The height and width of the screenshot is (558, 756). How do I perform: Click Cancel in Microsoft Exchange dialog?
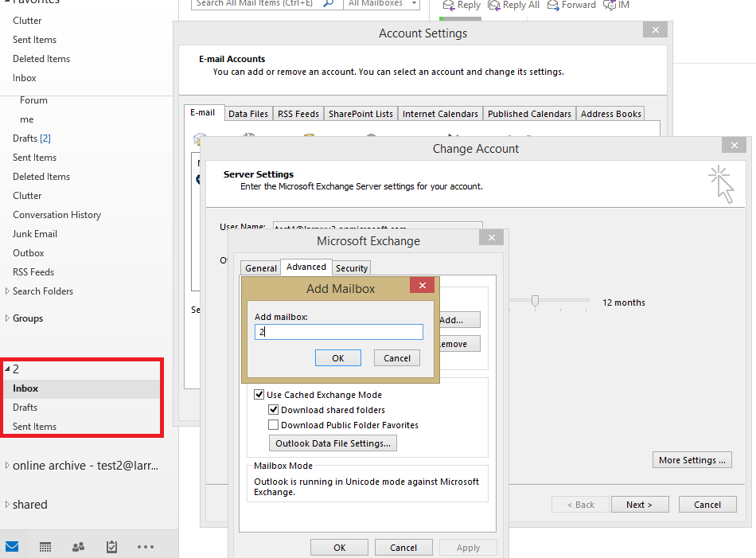coord(403,548)
